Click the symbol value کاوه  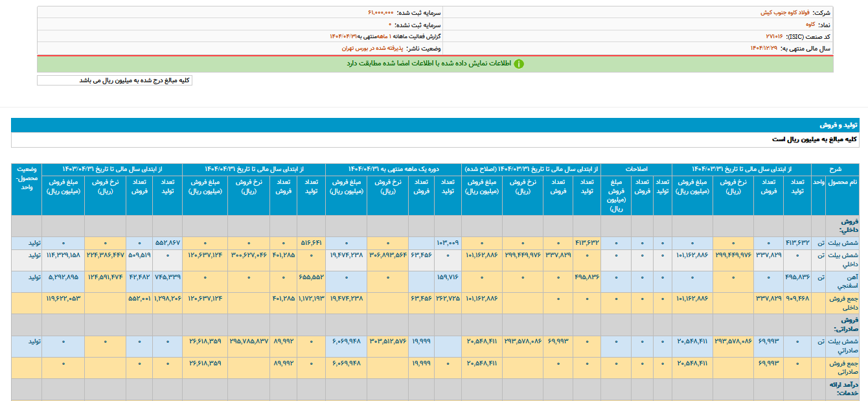810,24
